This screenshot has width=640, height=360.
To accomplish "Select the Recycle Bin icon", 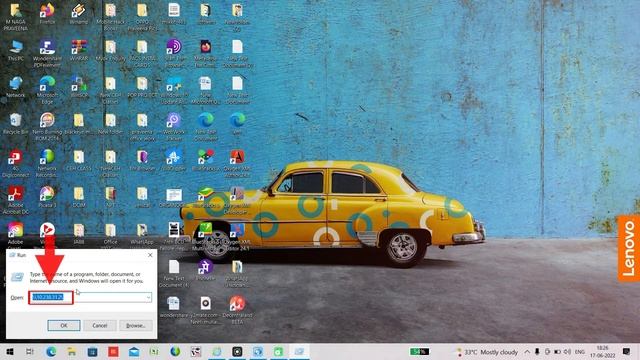I will [16, 124].
